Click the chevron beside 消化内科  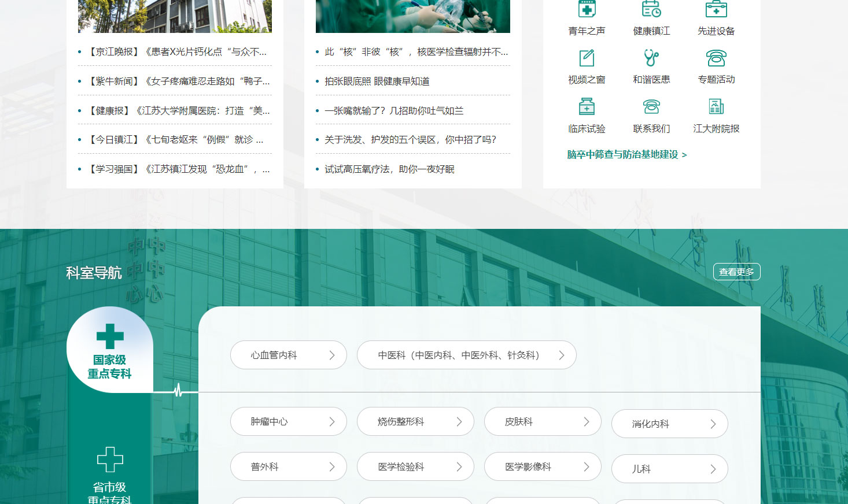click(713, 424)
